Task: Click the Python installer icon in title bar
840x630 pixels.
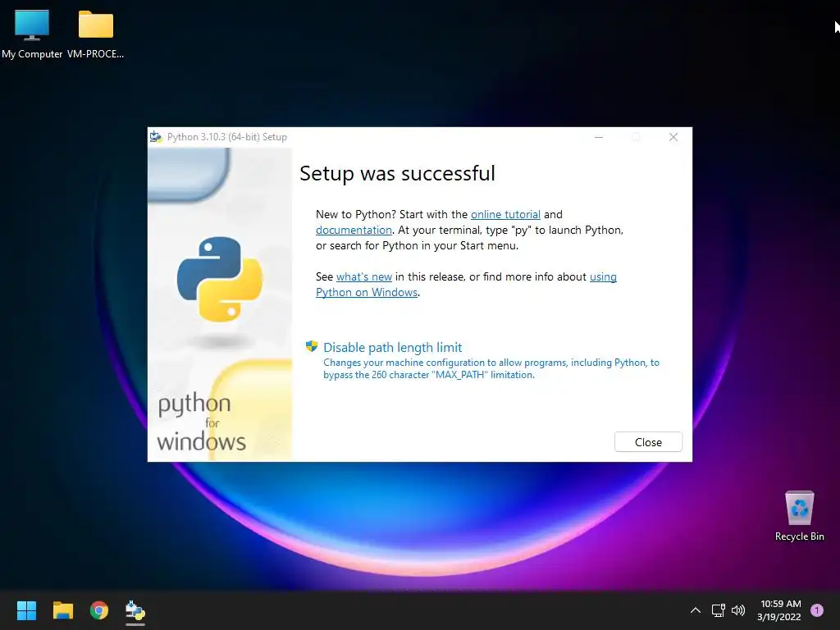Action: [x=156, y=137]
